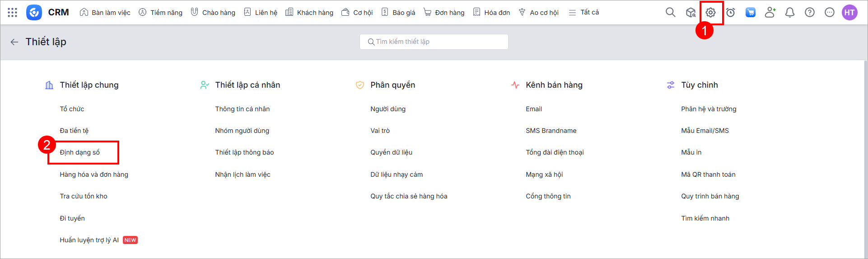Click in the Tìm kiếm thiết lập search field

click(x=434, y=42)
